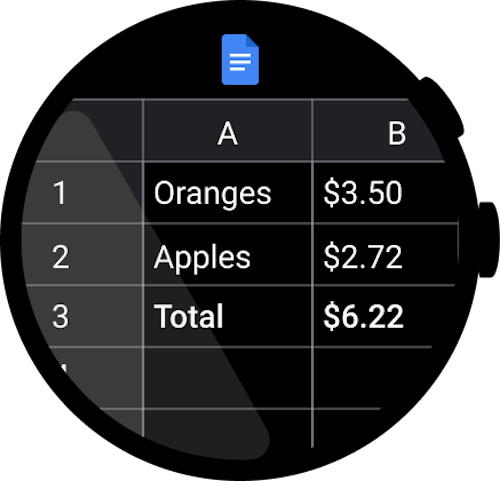Viewport: 500px width, 481px height.
Task: Click the watch's upper side button
Action: pos(442,106)
